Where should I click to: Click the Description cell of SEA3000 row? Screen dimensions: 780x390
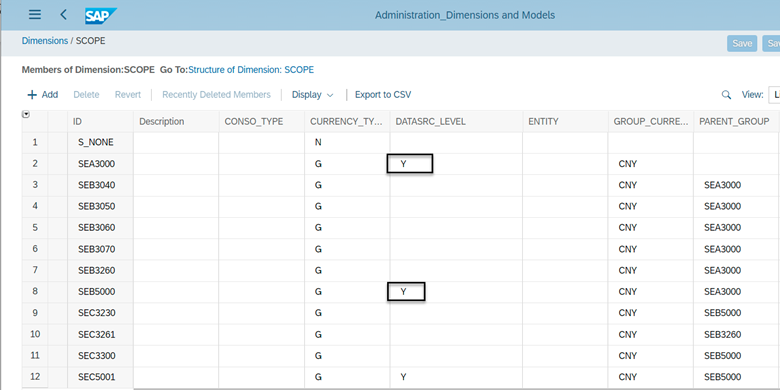click(176, 164)
